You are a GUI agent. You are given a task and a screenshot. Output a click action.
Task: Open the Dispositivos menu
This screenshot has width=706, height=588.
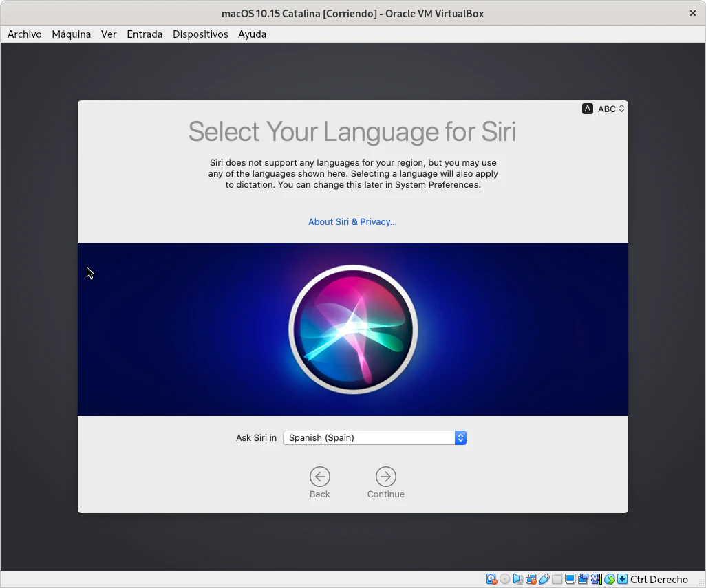click(200, 34)
